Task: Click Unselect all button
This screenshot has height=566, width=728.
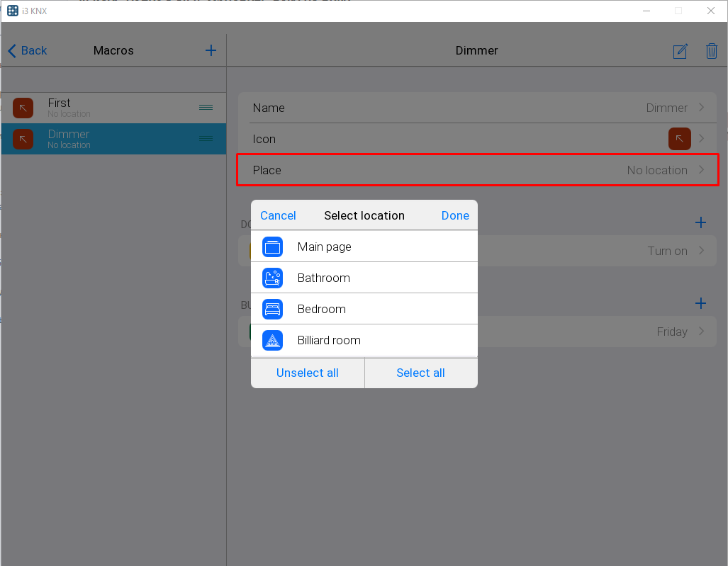Action: tap(307, 373)
